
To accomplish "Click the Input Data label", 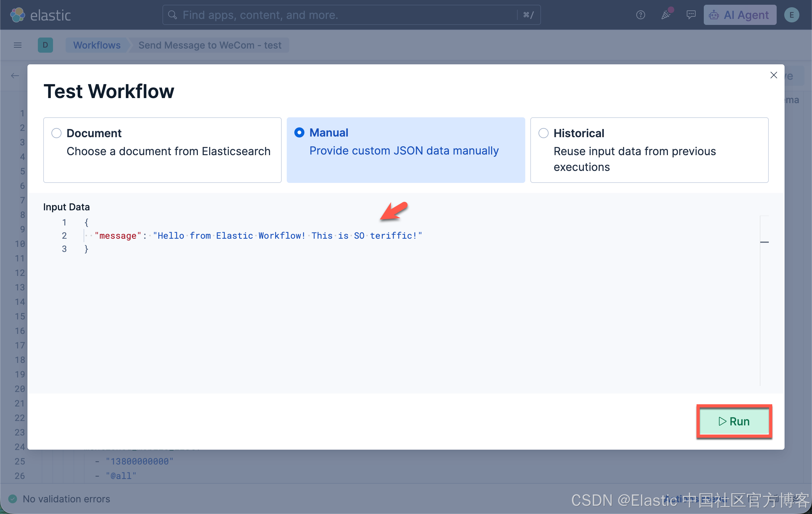I will 67,207.
